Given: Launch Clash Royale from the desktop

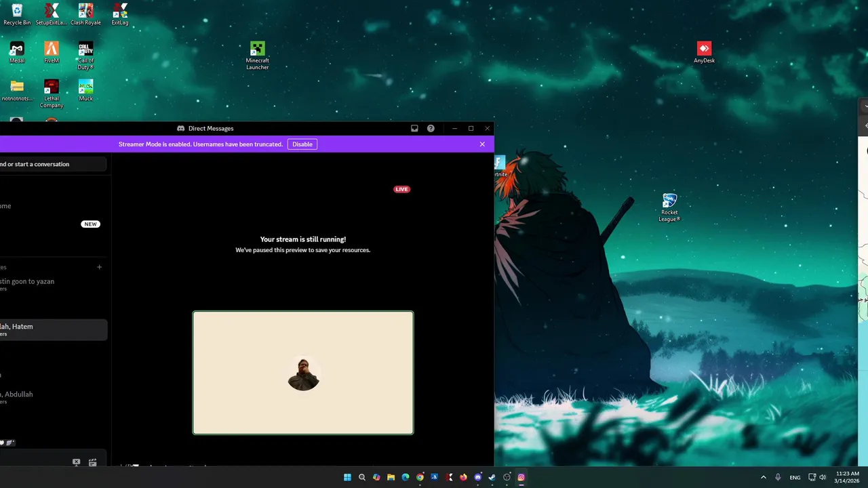Looking at the screenshot, I should click(85, 14).
